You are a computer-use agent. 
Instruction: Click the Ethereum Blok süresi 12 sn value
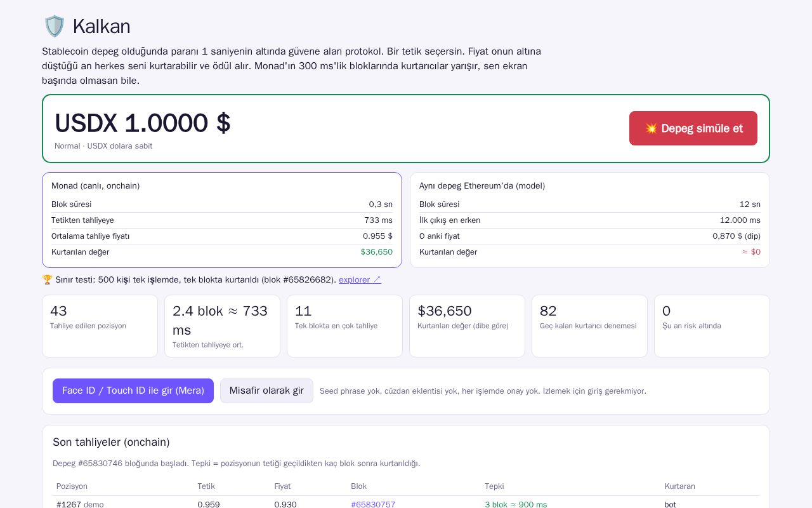coord(750,204)
